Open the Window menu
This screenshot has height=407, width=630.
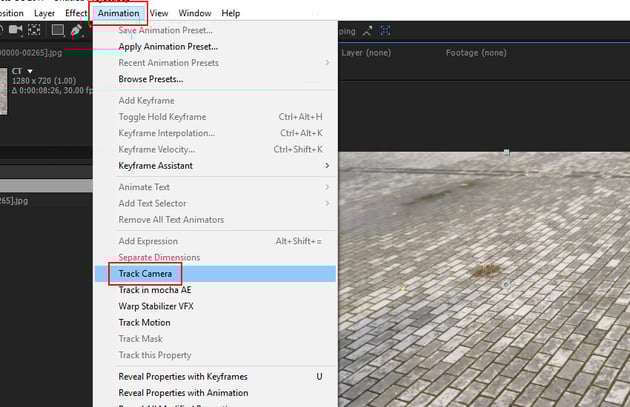click(195, 13)
